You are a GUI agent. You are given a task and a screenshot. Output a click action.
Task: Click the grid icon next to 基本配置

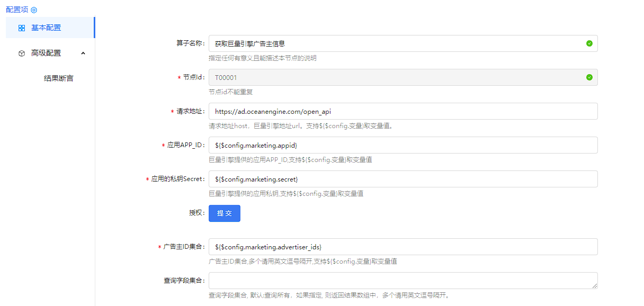tap(22, 28)
